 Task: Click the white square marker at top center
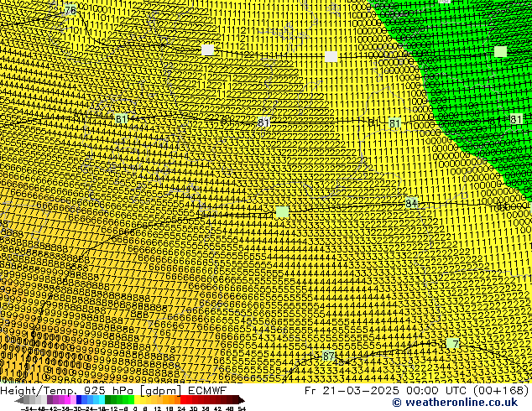331,56
